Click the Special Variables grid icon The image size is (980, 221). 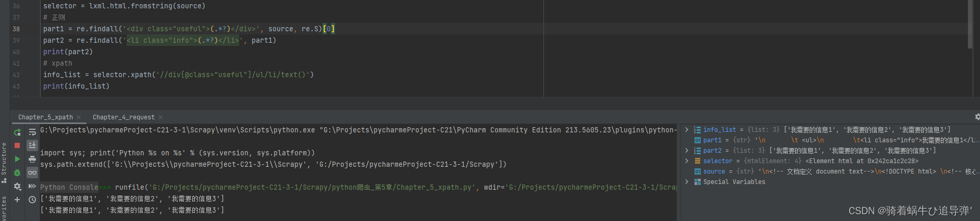point(697,182)
